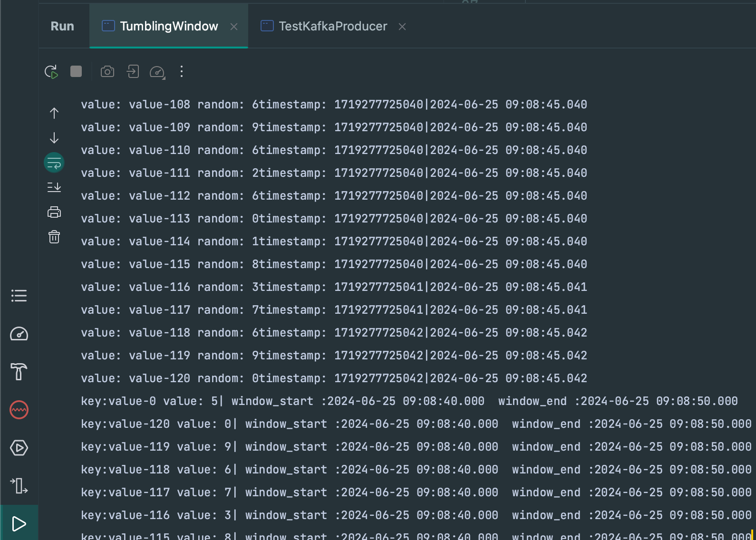Rerun the TumblingWindow program
This screenshot has height=540, width=756.
click(x=51, y=72)
